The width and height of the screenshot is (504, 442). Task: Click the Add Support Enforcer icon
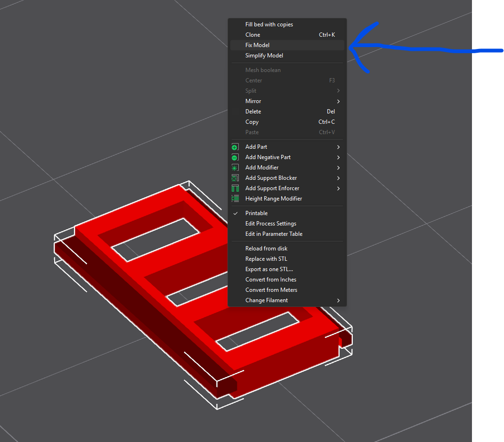(x=235, y=188)
